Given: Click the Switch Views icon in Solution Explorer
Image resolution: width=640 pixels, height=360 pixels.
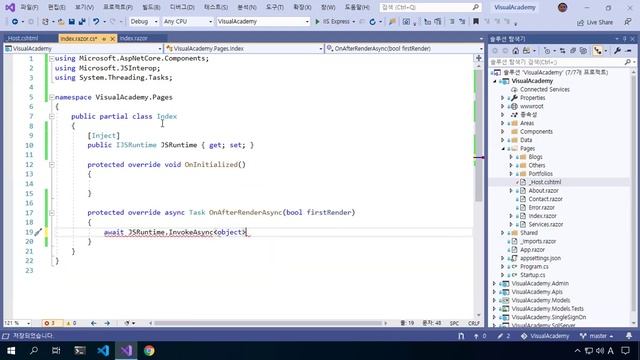Looking at the screenshot, I should (x=527, y=51).
